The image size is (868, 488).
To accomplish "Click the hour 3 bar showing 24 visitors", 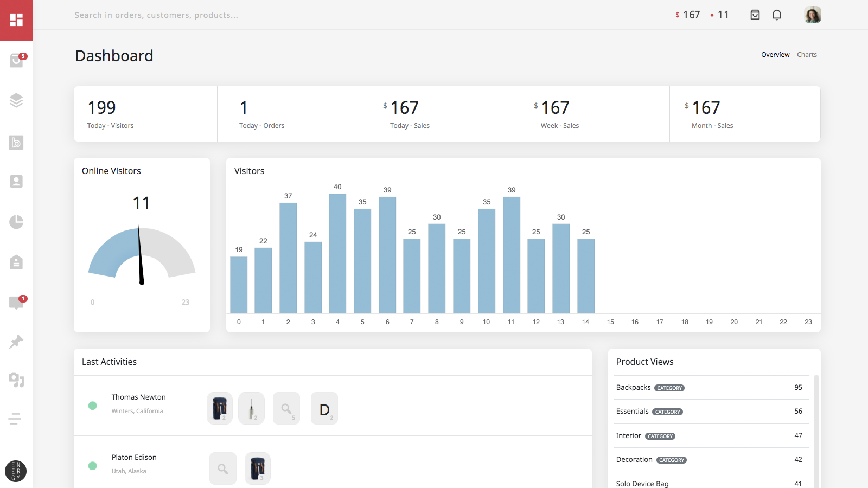I will [x=313, y=278].
